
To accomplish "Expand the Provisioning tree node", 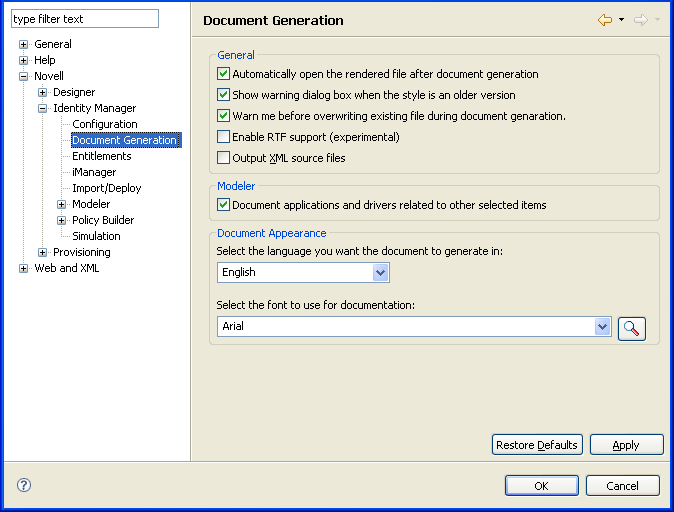I will coord(42,252).
